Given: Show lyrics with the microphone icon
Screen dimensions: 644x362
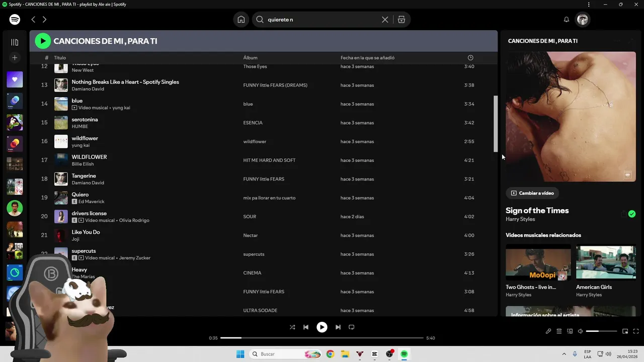Looking at the screenshot, I should pos(548,331).
